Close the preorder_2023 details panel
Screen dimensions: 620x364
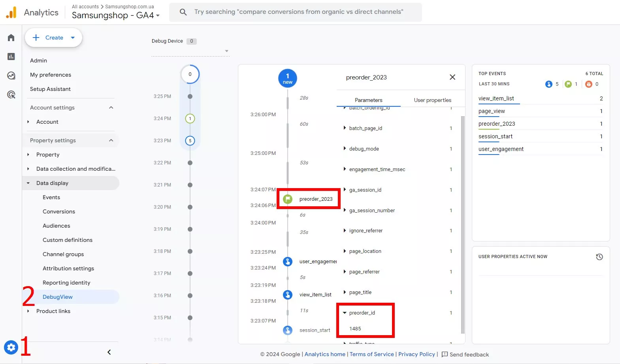(x=452, y=77)
